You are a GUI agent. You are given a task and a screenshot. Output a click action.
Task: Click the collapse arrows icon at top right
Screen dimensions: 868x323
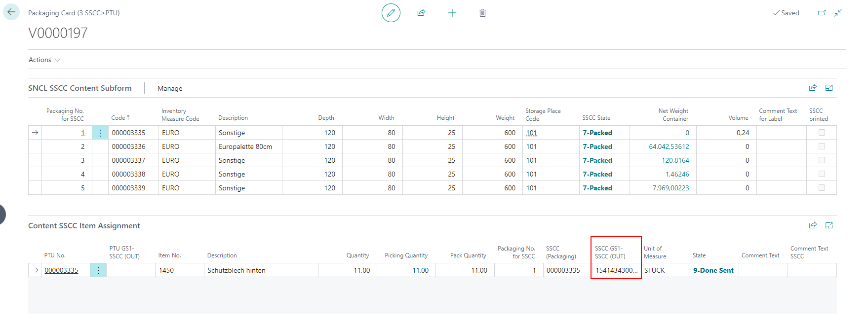tap(838, 13)
